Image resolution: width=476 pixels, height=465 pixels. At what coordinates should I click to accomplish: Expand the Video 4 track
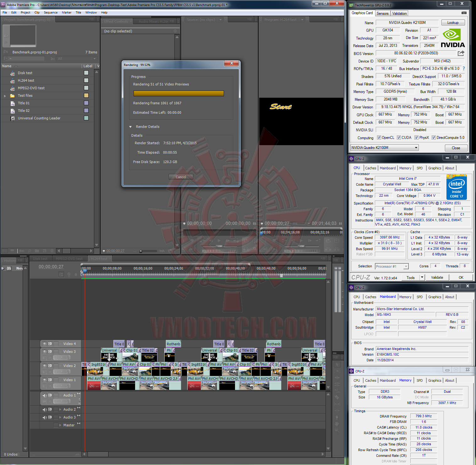60,344
